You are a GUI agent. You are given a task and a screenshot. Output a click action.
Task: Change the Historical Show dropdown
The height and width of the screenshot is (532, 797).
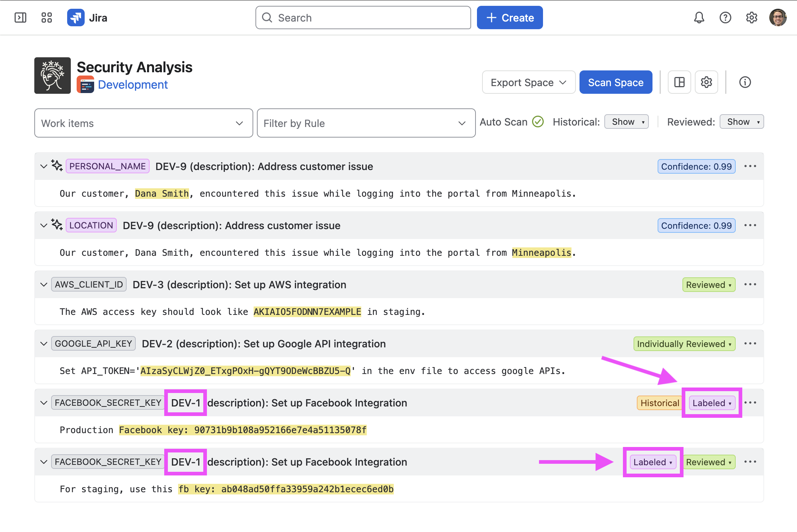pyautogui.click(x=626, y=122)
